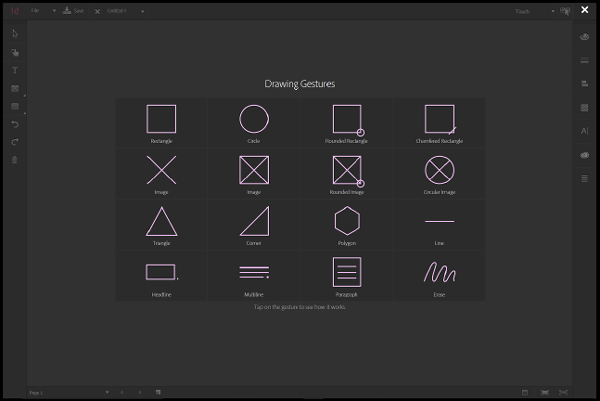Tap the crossed box Image gesture
This screenshot has height=401, width=600.
[254, 174]
